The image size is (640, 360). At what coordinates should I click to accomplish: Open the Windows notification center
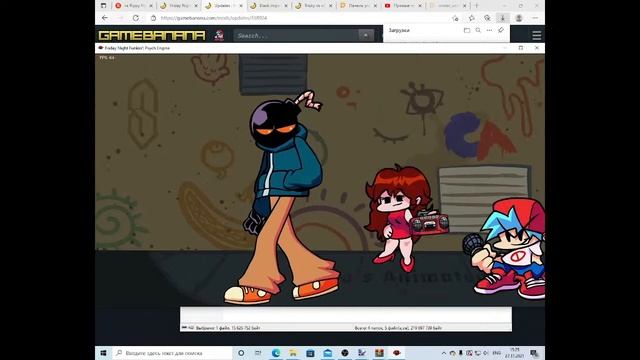pos(534,353)
